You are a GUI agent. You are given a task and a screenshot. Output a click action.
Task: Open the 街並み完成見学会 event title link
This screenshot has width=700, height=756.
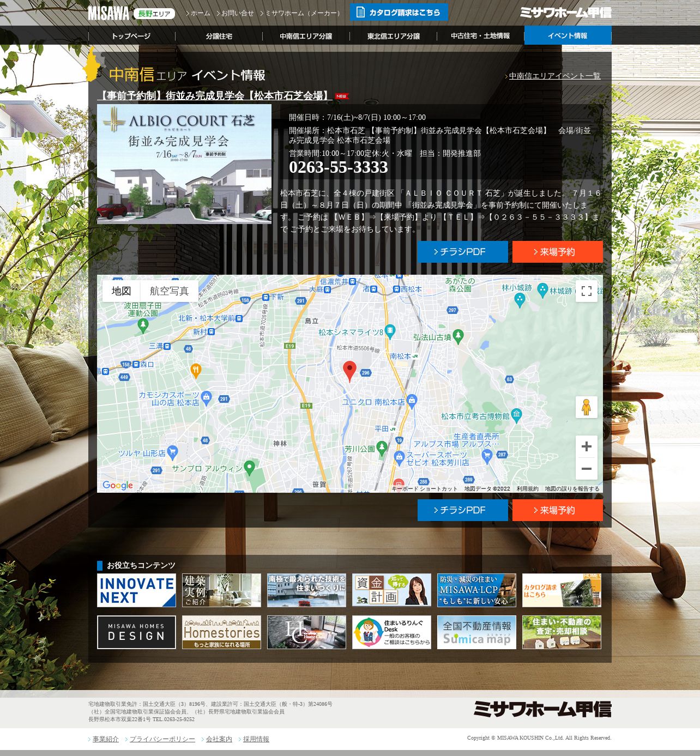tap(215, 96)
